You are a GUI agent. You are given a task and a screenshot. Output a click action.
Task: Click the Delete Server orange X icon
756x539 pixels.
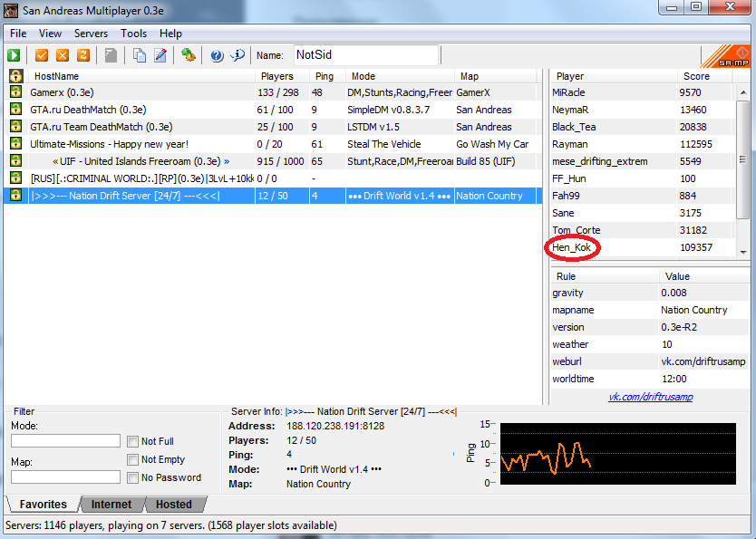[x=63, y=55]
